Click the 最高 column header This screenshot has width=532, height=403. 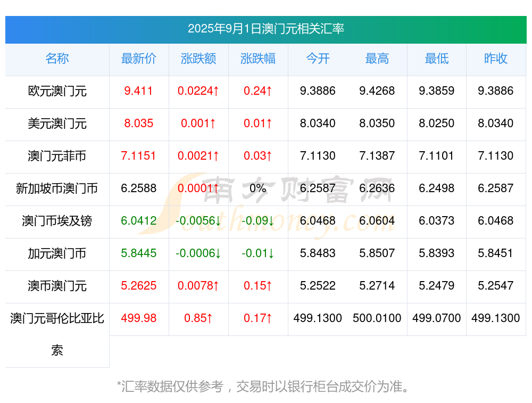pyautogui.click(x=377, y=59)
